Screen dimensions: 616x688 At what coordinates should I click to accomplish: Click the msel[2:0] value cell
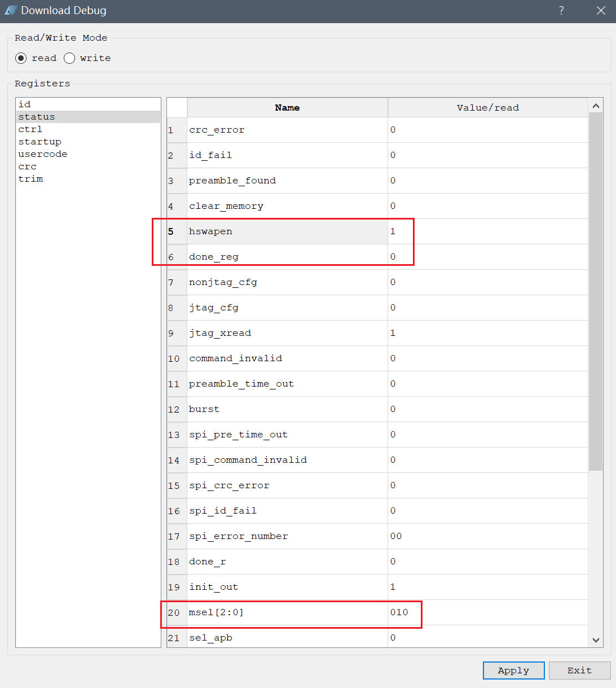488,612
